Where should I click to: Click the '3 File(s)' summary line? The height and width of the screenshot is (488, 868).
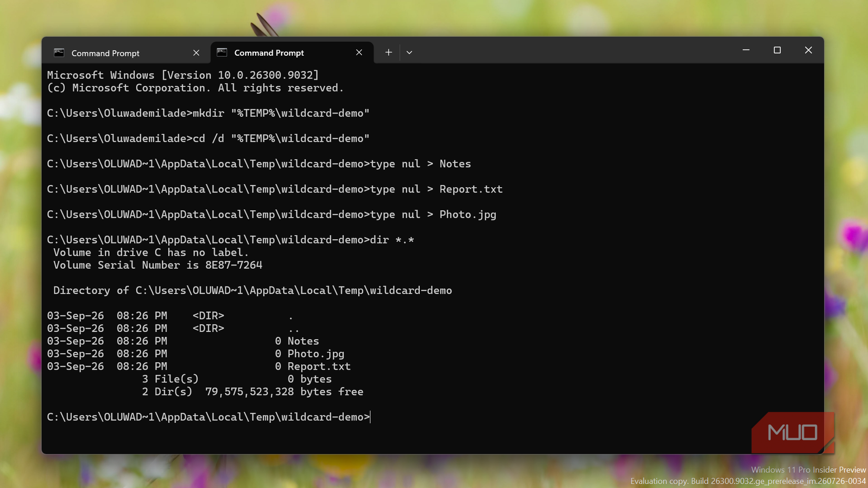(237, 379)
